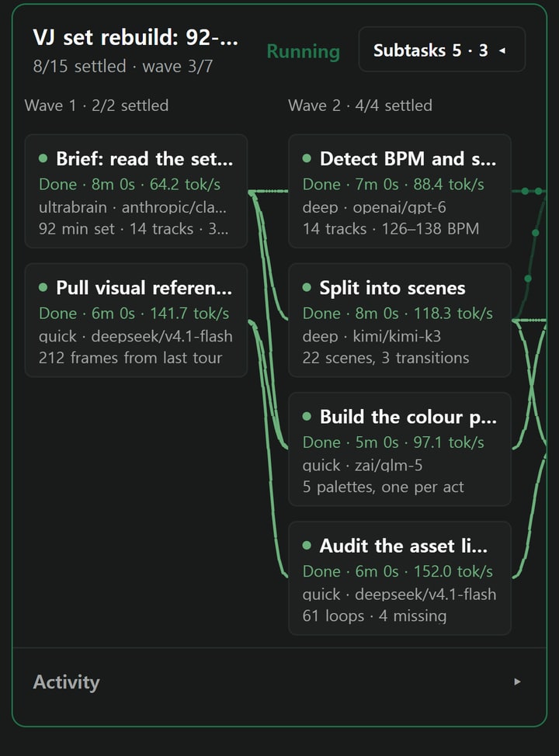Click the VJ set rebuild title
559x756 pixels.
(x=136, y=37)
